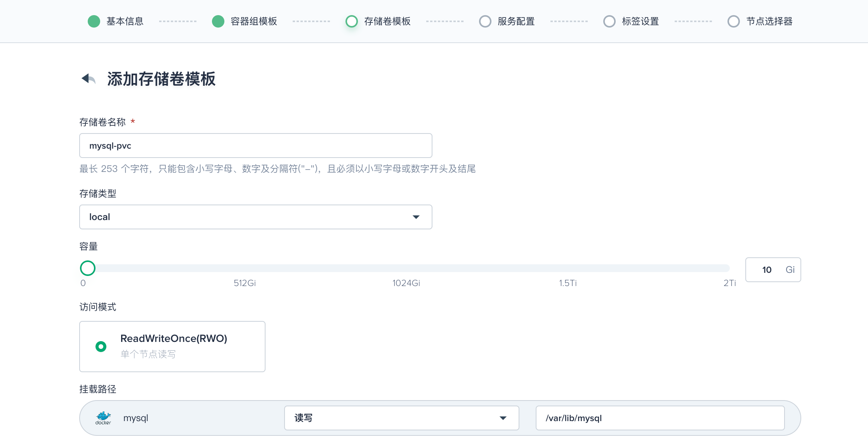This screenshot has height=437, width=868.
Task: Click the 存储卷模板 step circle icon
Action: point(352,21)
